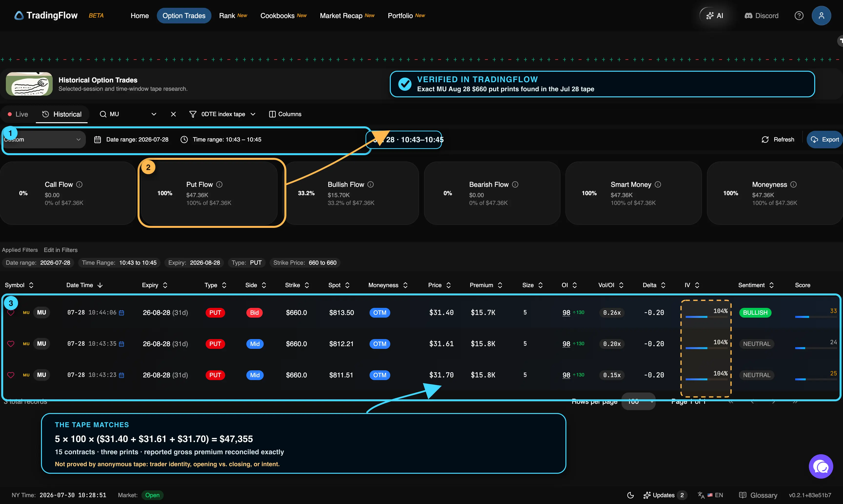The width and height of the screenshot is (843, 504).
Task: Show Smart Money info tooltip icon
Action: point(658,184)
